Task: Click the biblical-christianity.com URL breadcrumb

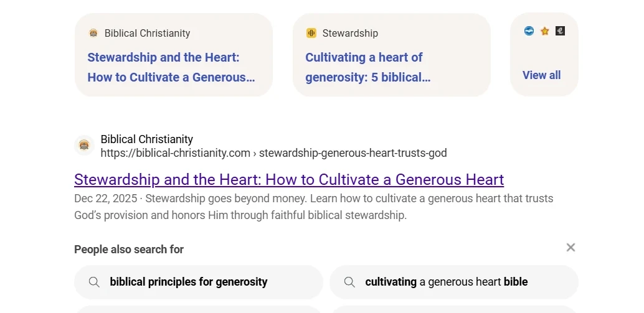Action: point(273,153)
